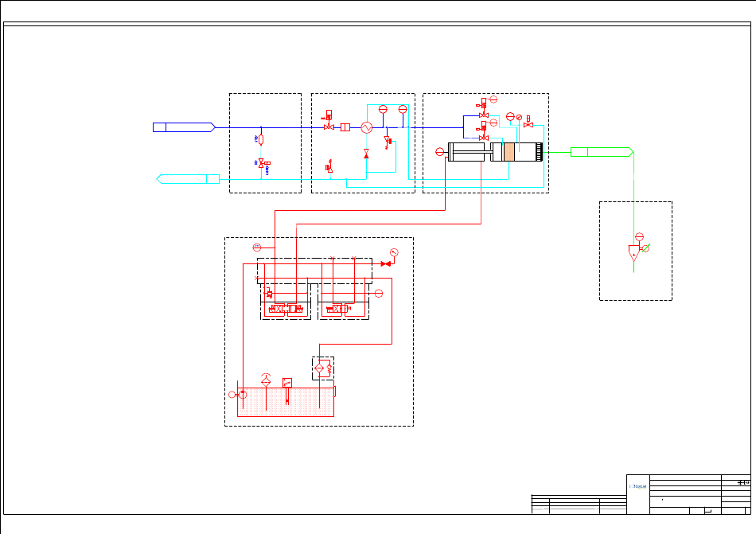Image resolution: width=756 pixels, height=534 pixels.
Task: Select the cone-shaped separator on green line
Action: tap(634, 252)
